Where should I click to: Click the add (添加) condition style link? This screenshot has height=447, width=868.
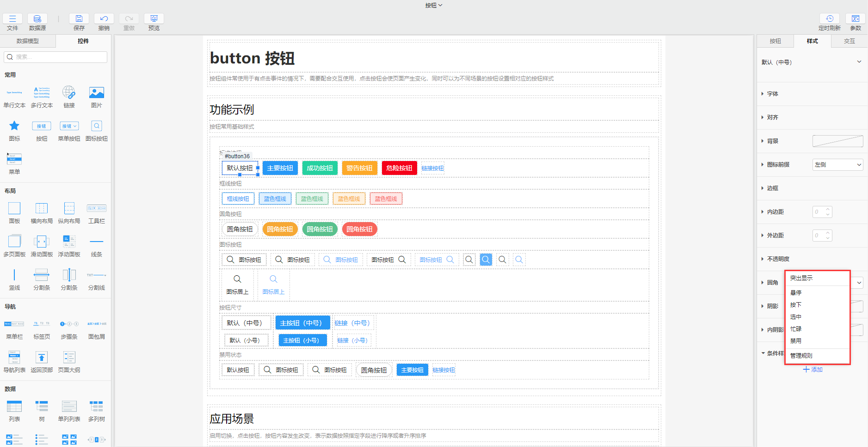tap(813, 370)
